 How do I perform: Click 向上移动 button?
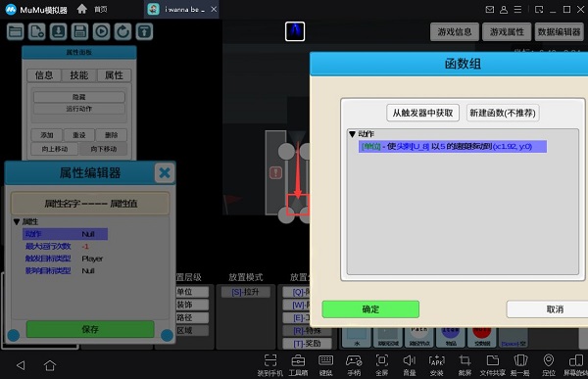55,149
